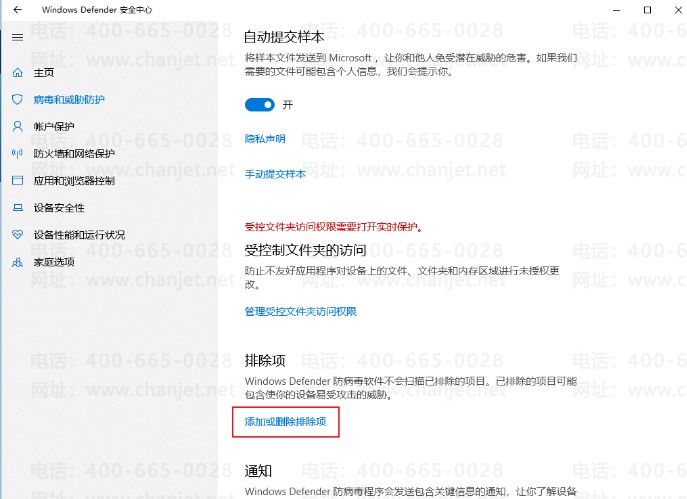
Task: Click the firewall signal icon
Action: 18,153
